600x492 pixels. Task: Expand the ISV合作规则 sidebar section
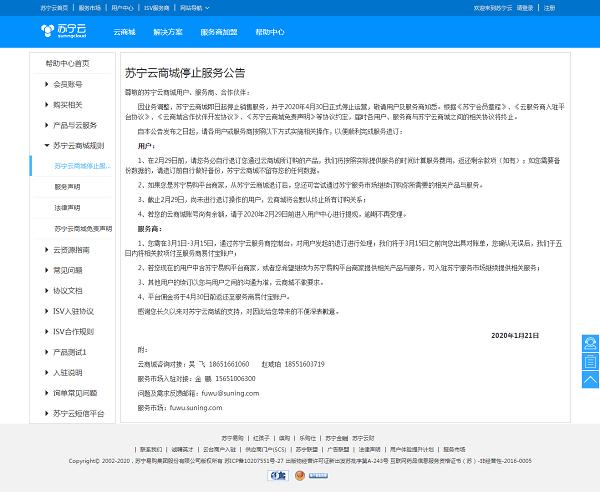[69, 331]
